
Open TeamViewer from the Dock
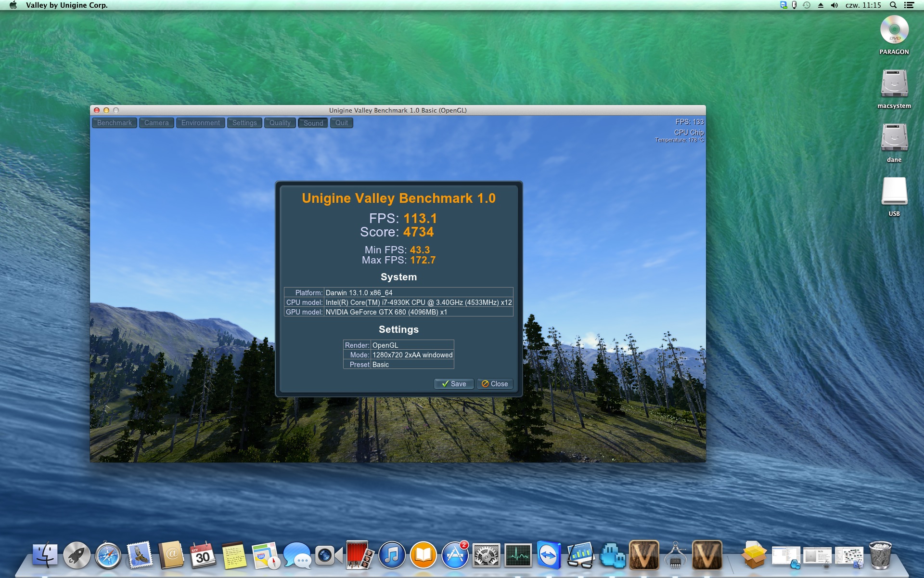pyautogui.click(x=549, y=555)
